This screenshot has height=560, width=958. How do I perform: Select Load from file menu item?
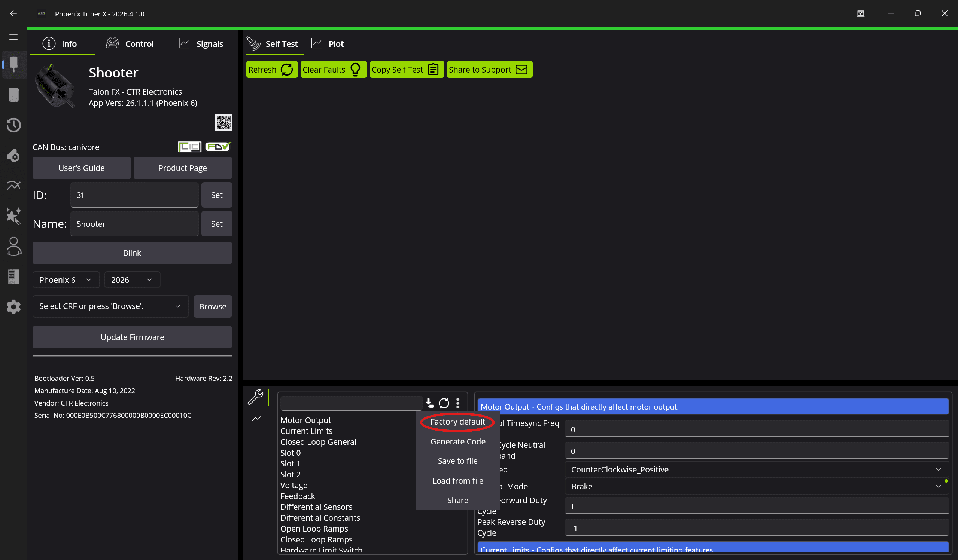(458, 481)
